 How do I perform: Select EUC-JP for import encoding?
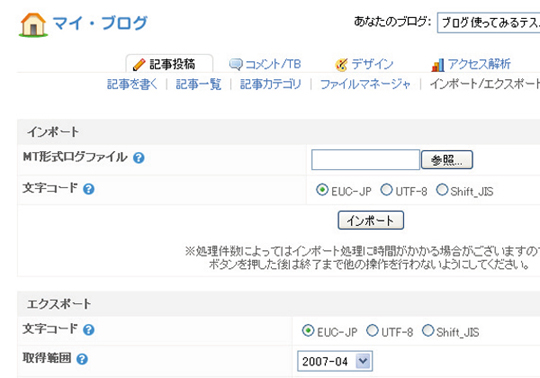tap(322, 190)
